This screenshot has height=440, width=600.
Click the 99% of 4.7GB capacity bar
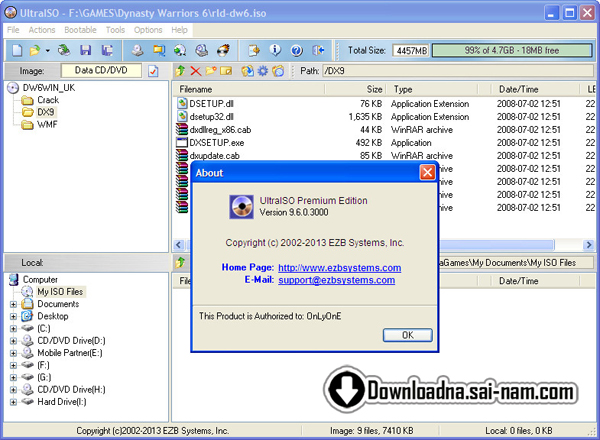512,50
